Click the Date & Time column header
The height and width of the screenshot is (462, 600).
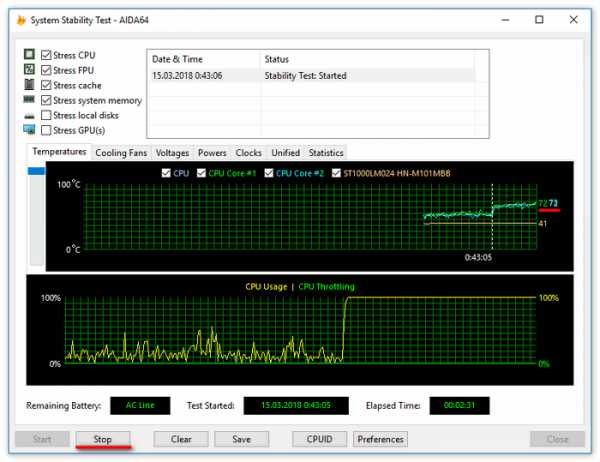(204, 59)
